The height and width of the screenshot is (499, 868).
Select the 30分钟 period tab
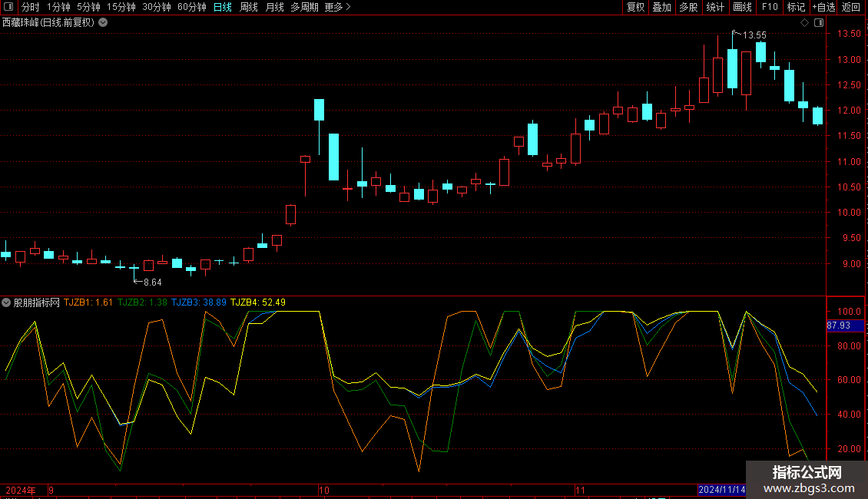[x=157, y=7]
